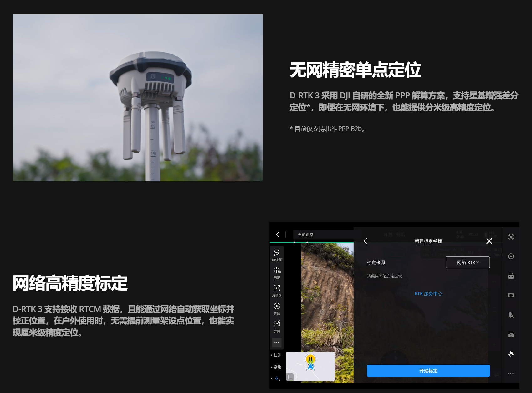Open the aircraft drone settings icon
The image size is (532, 393).
(511, 237)
